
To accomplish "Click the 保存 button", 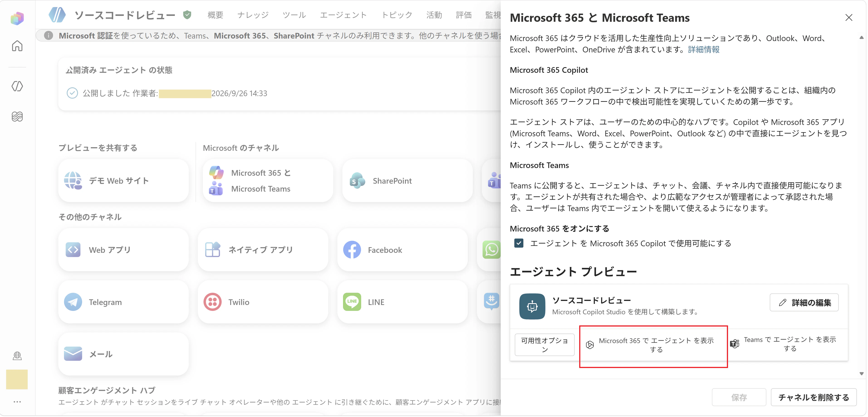I will click(x=739, y=397).
